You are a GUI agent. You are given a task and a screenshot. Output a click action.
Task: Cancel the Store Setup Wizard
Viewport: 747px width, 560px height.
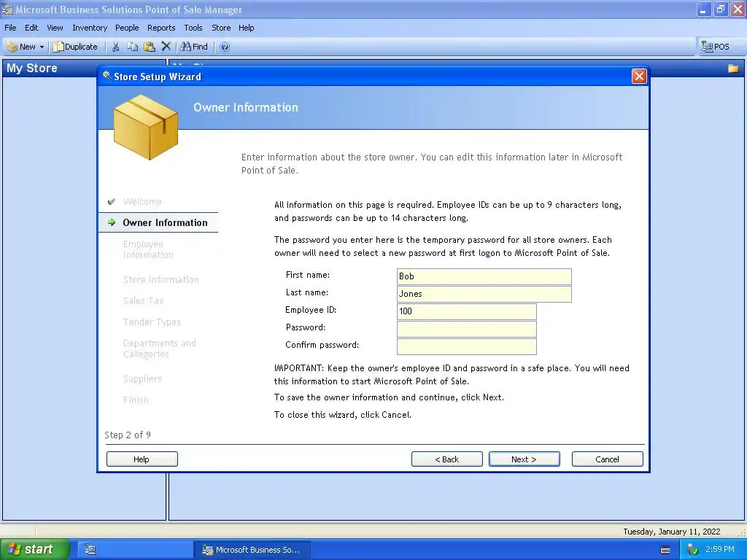pyautogui.click(x=608, y=459)
